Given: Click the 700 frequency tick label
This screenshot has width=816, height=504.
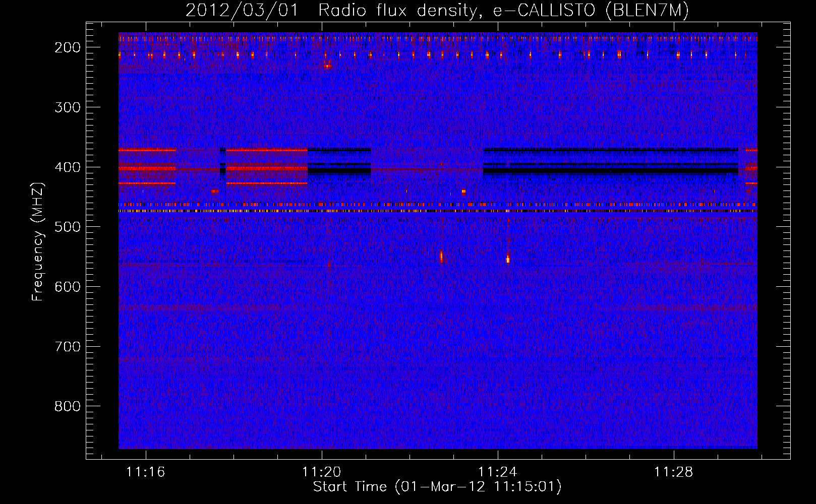Looking at the screenshot, I should coord(68,347).
